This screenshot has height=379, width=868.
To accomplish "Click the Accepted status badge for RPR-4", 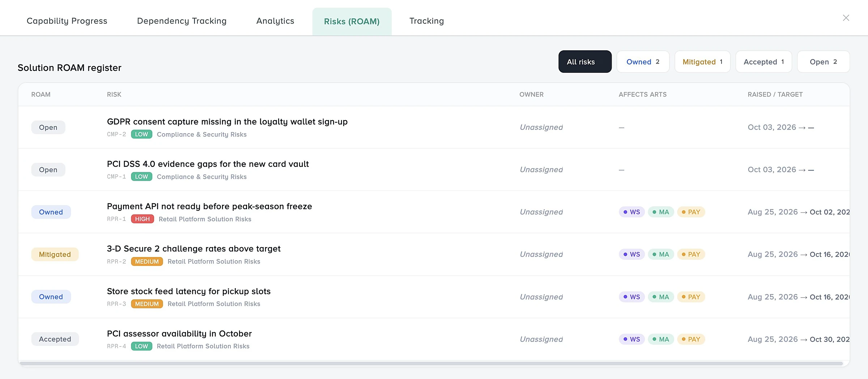I will coord(55,339).
